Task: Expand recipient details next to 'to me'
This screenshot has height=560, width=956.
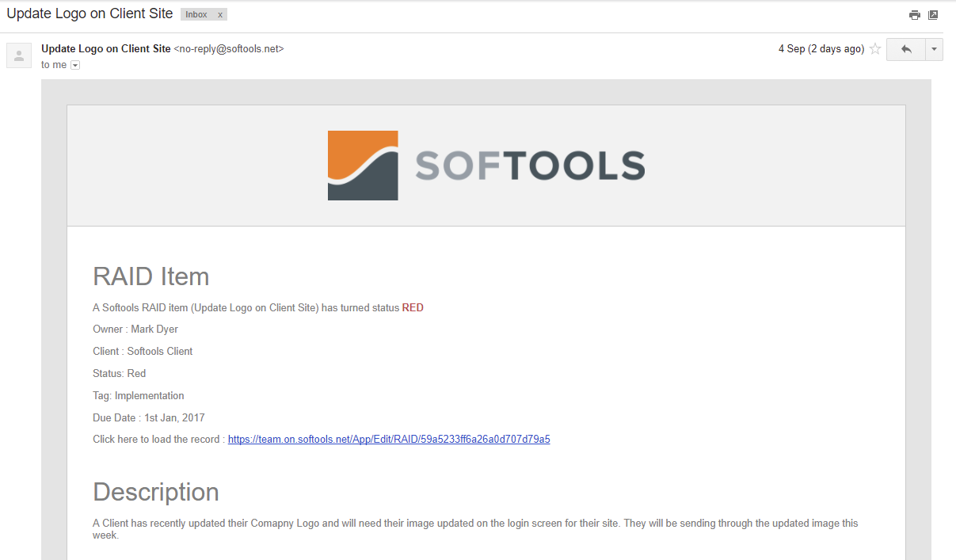Action: (75, 65)
